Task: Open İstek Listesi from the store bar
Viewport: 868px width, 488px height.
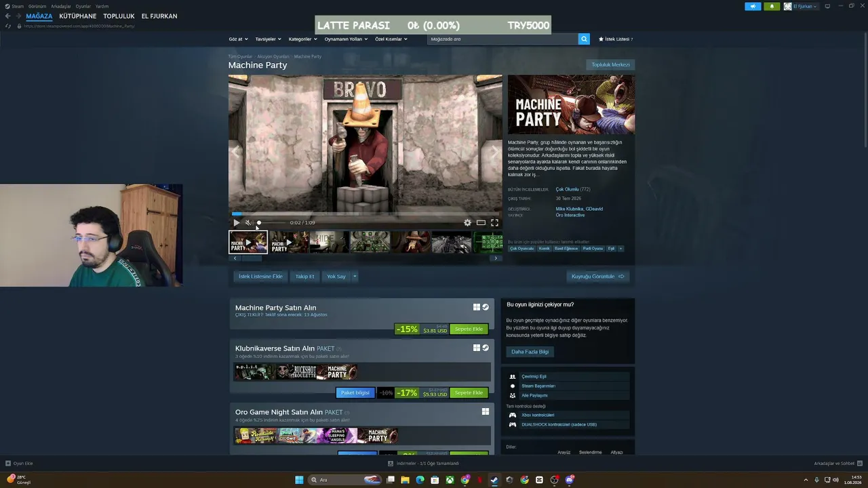Action: 616,39
